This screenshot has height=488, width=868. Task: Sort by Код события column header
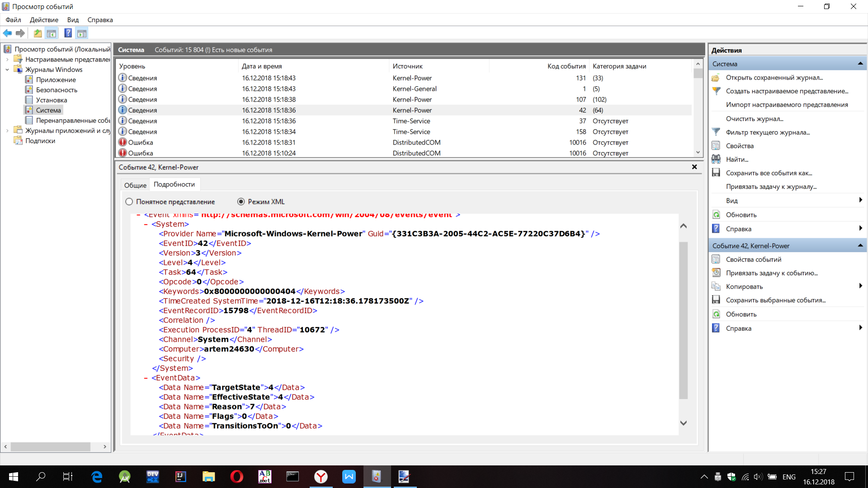pyautogui.click(x=566, y=66)
